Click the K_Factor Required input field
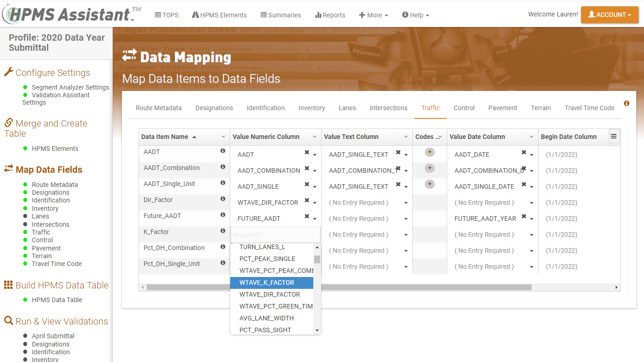Viewport: 644px width, 362px height. (275, 234)
